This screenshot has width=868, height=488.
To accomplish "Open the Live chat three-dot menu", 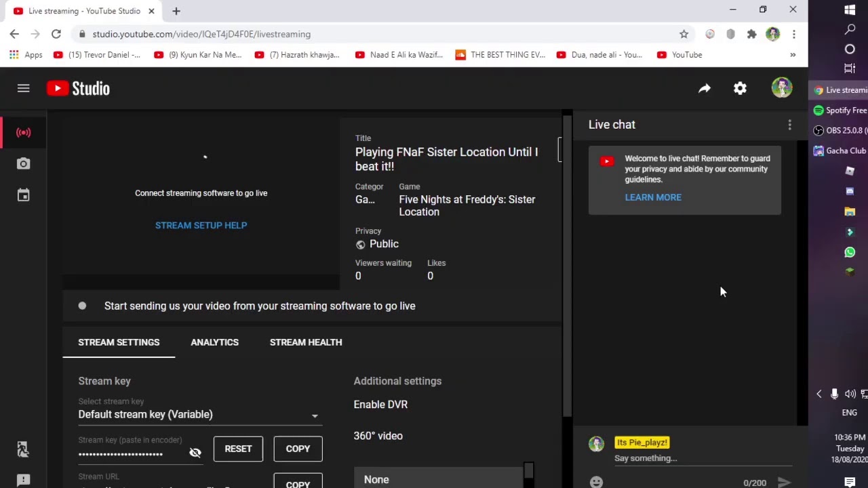I will pyautogui.click(x=789, y=125).
